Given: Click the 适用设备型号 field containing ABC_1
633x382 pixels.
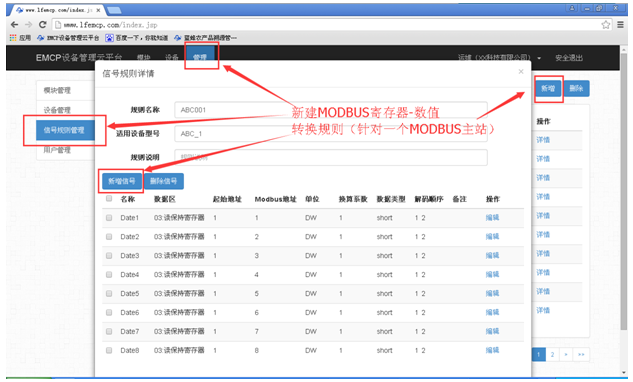Looking at the screenshot, I should (331, 134).
